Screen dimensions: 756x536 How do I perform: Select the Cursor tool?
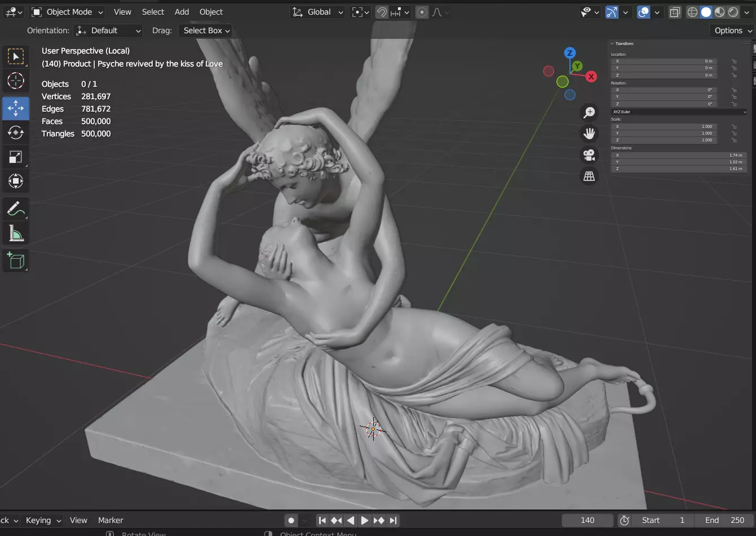pos(16,81)
